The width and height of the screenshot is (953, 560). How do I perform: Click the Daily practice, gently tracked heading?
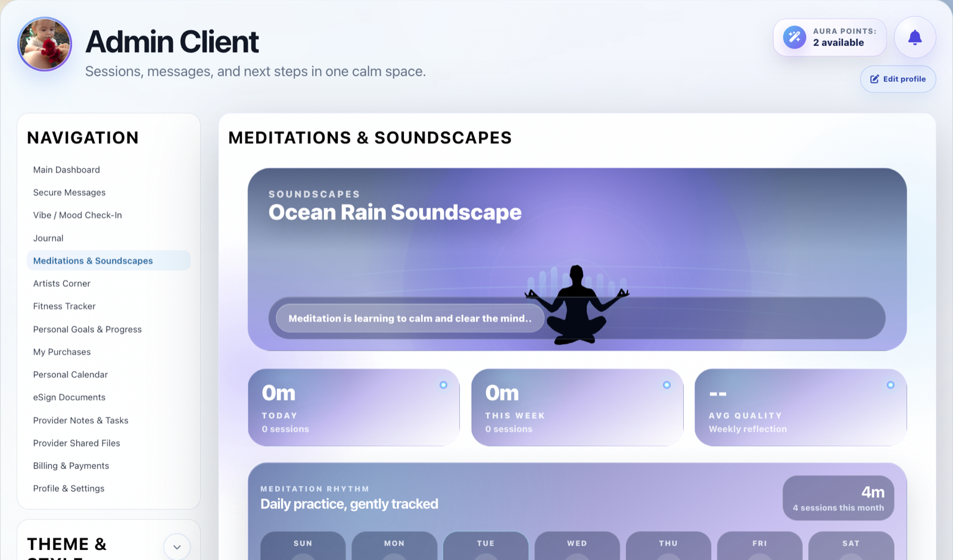click(x=349, y=504)
